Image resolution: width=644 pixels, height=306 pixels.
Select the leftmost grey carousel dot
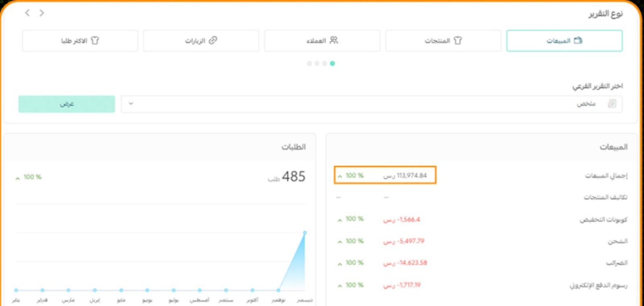(x=309, y=63)
